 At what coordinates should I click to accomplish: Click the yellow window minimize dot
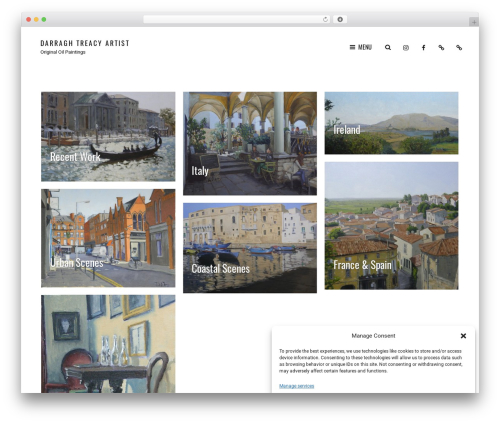pos(36,20)
